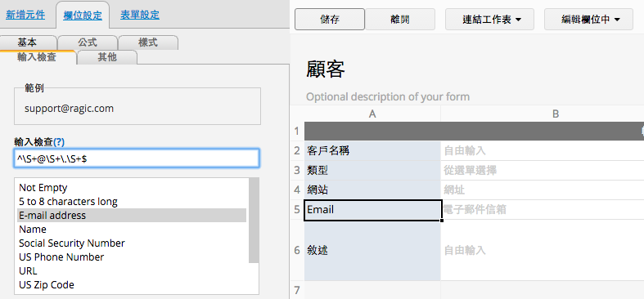644x299 pixels.
Task: Select column B header
Action: (556, 114)
